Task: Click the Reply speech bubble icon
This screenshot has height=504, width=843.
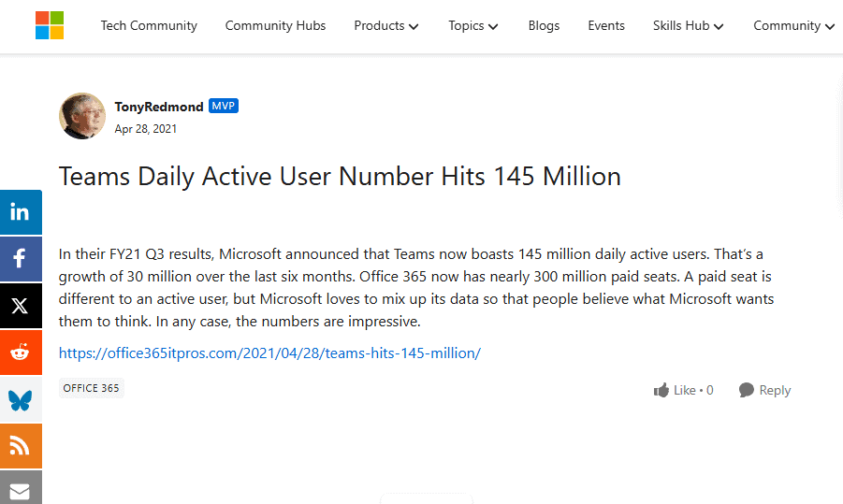Action: 747,390
